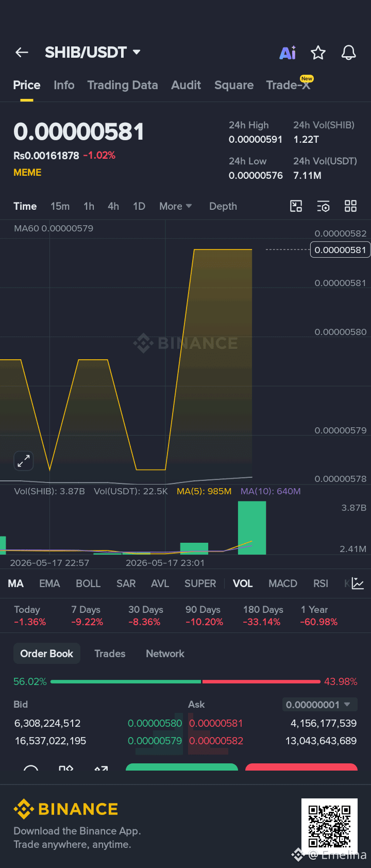Tap the current price label 0.00000581 on axis
Screen dimensions: 371x868
click(x=340, y=250)
